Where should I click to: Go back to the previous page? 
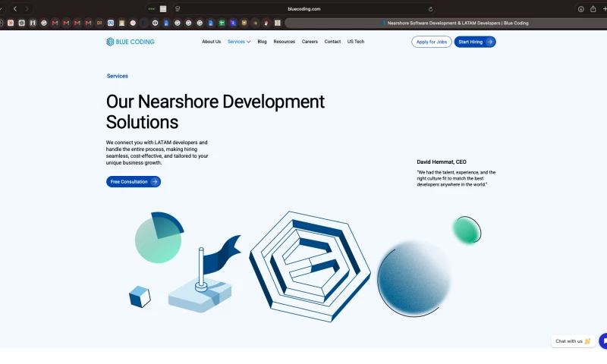[x=15, y=8]
